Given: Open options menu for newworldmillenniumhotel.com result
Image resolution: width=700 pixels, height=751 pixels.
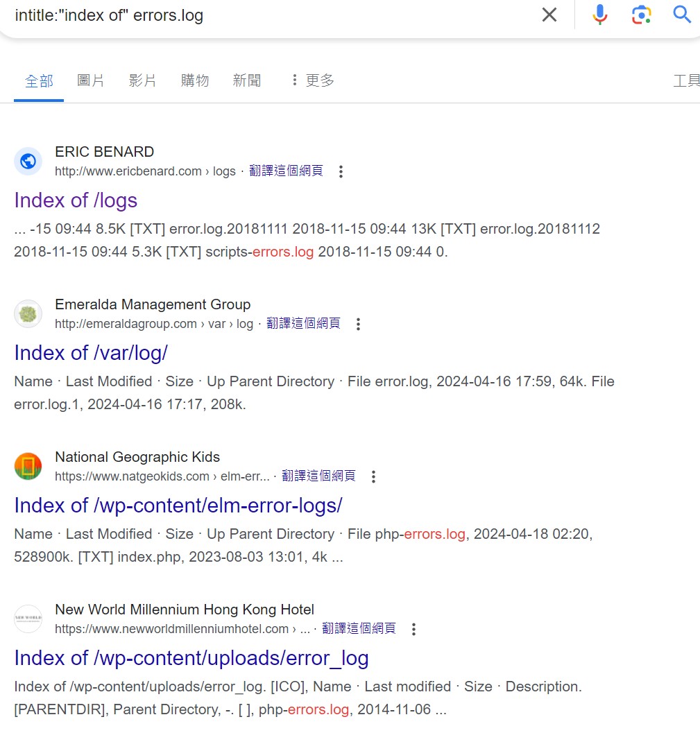Looking at the screenshot, I should (413, 629).
